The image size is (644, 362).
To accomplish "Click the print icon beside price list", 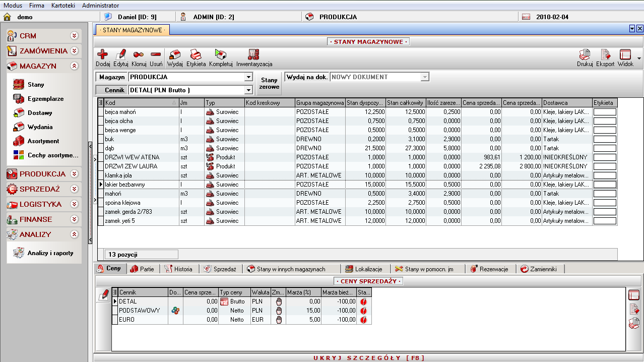I will (634, 323).
